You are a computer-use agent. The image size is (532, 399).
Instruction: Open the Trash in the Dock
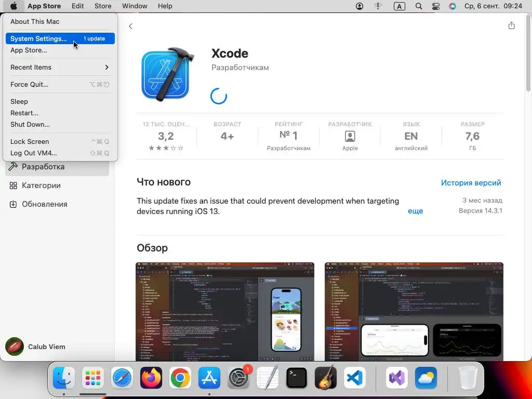tap(468, 378)
